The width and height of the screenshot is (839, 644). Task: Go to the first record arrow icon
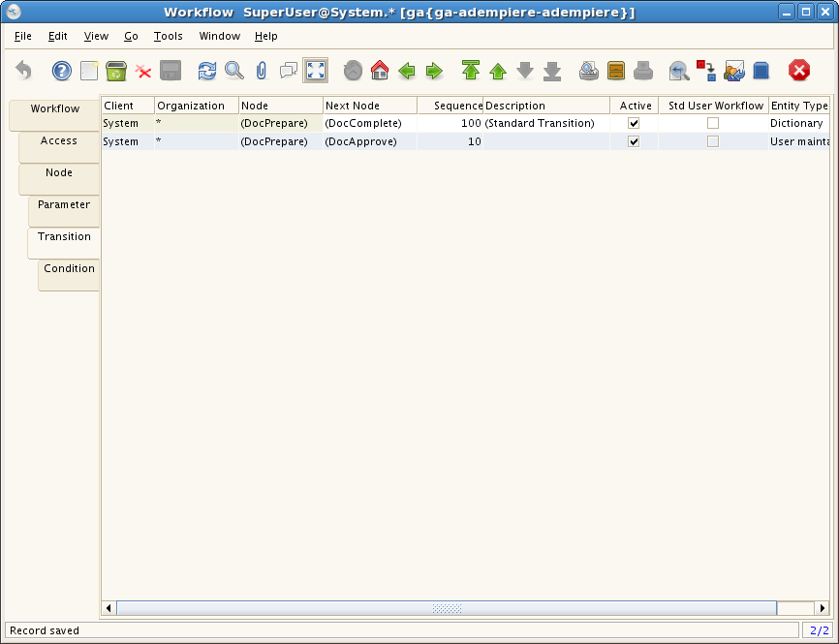coord(471,71)
